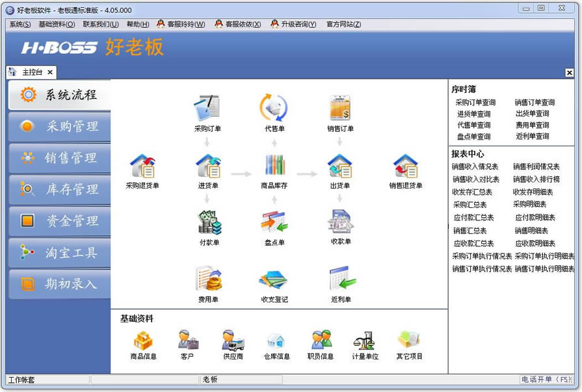Open the 销售收入情况表 report

[475, 166]
